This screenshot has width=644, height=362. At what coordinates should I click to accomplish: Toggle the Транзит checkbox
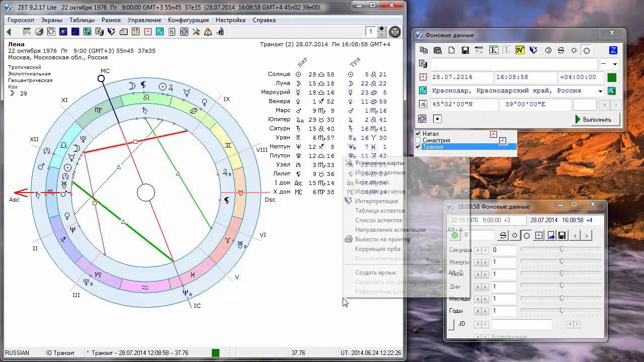click(418, 147)
